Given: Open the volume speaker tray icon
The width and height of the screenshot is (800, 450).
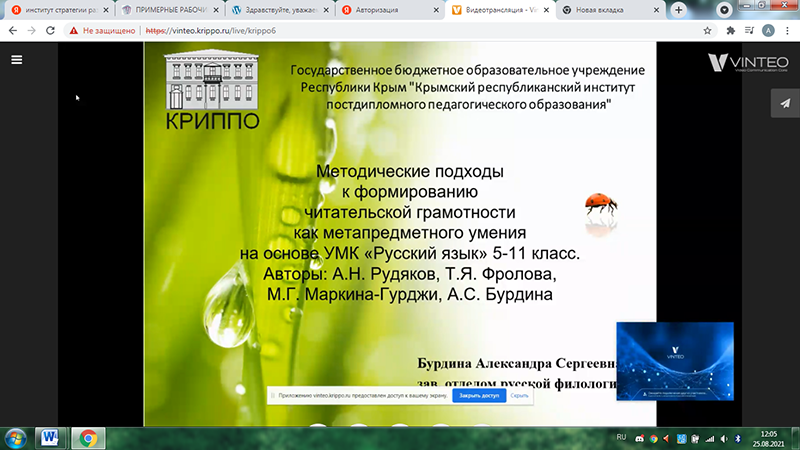Looking at the screenshot, I should click(724, 439).
